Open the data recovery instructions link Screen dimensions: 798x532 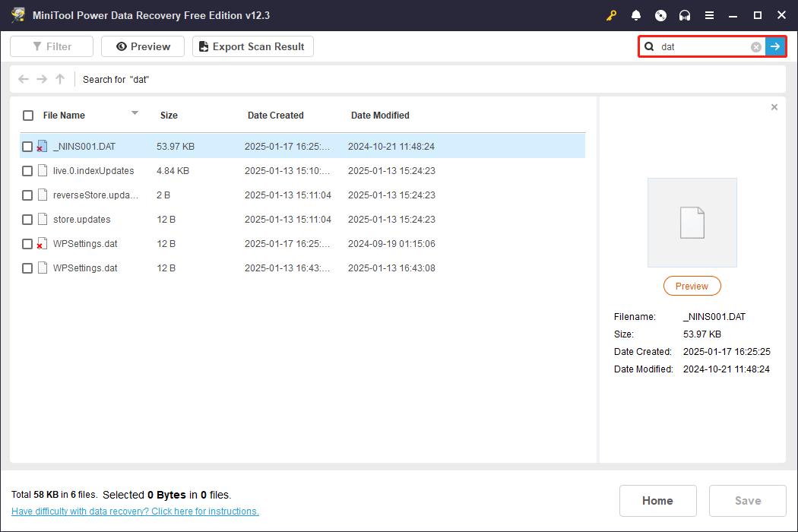tap(135, 511)
